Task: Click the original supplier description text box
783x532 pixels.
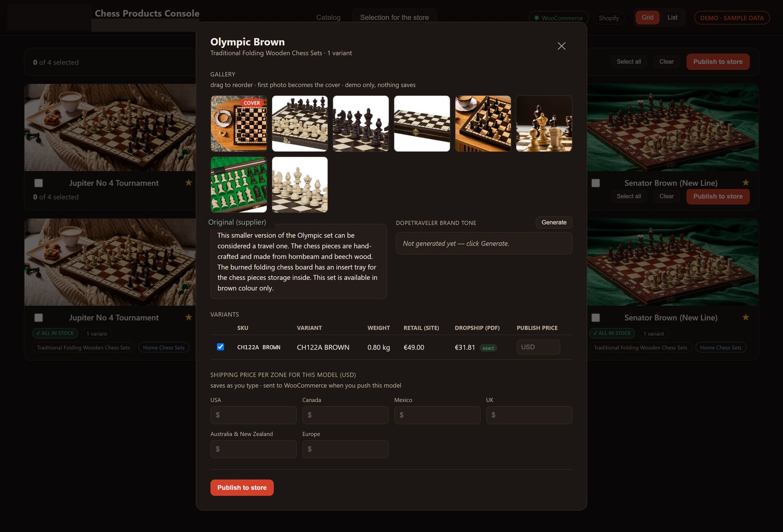Action: coord(299,261)
